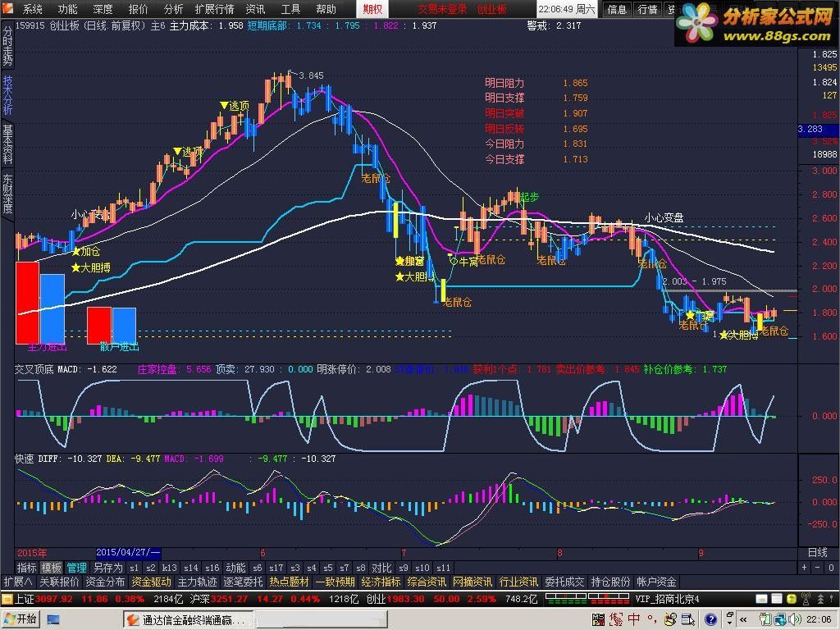
Task: Click the 管理 button in the bottom bar
Action: (76, 568)
